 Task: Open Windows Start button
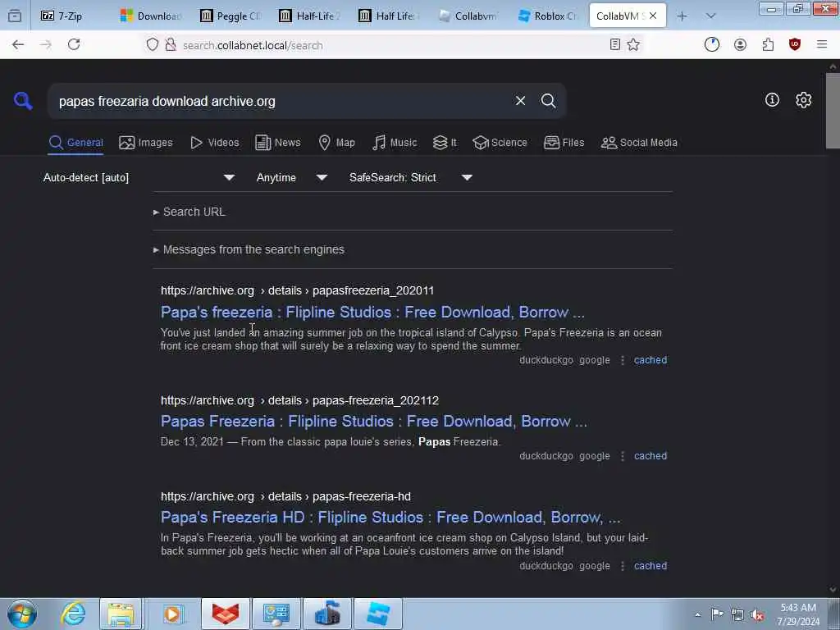coord(22,614)
